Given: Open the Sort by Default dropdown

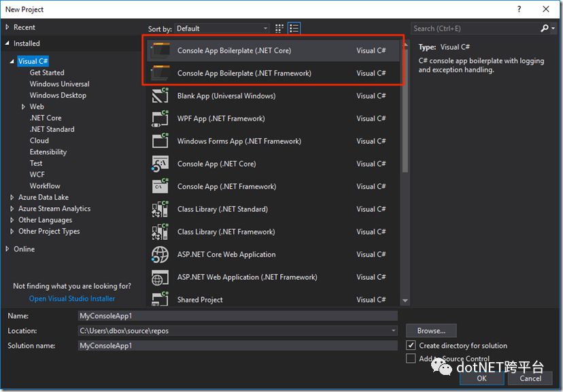Looking at the screenshot, I should (222, 29).
